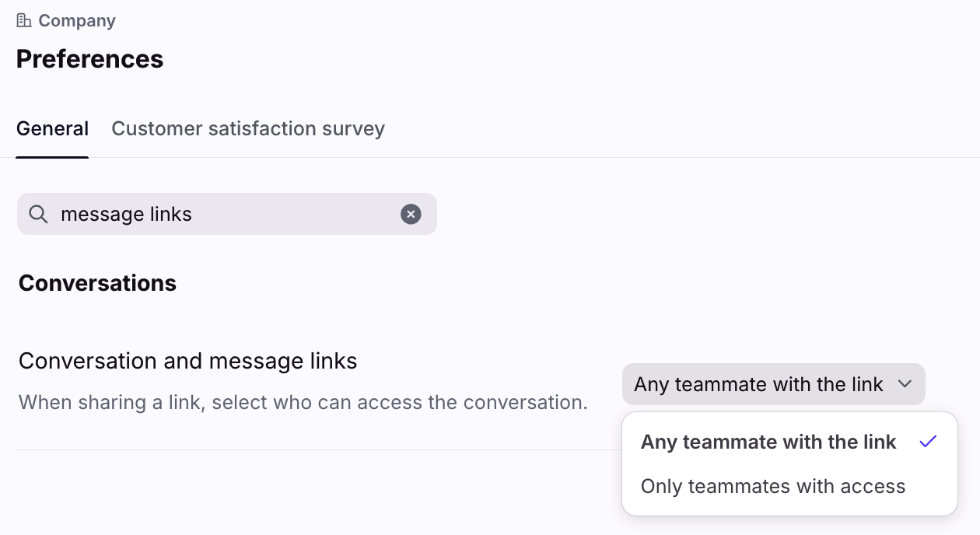
Task: Click the magnifier search icon
Action: [38, 214]
